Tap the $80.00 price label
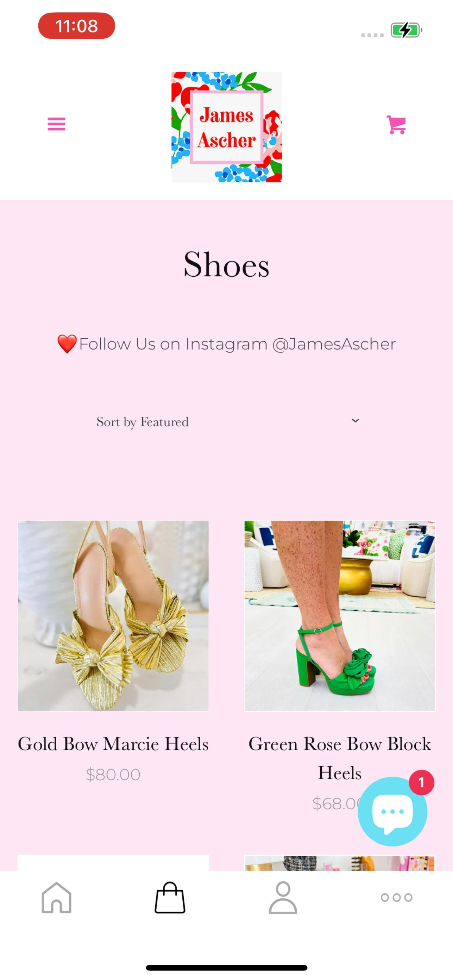This screenshot has width=453, height=980. [x=113, y=775]
